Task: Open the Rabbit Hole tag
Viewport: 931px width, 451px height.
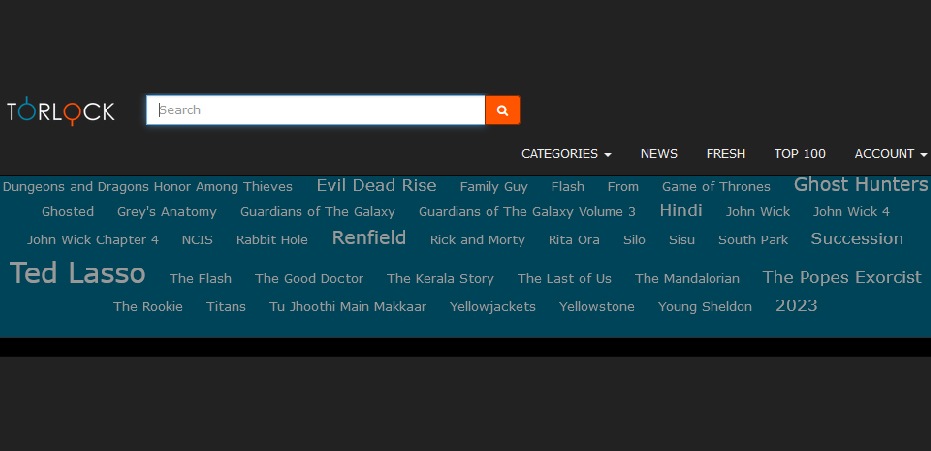Action: pos(272,240)
